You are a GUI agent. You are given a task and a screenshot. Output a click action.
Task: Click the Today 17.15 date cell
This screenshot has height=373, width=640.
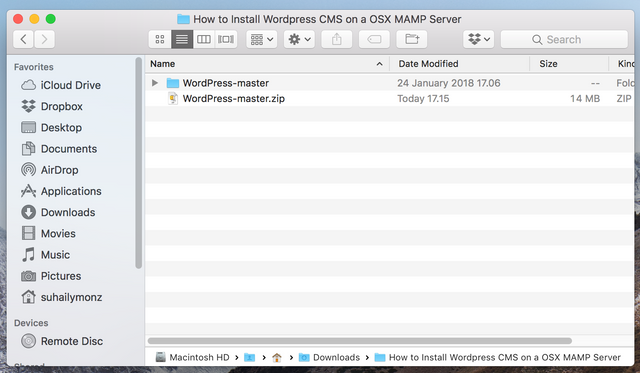point(423,99)
